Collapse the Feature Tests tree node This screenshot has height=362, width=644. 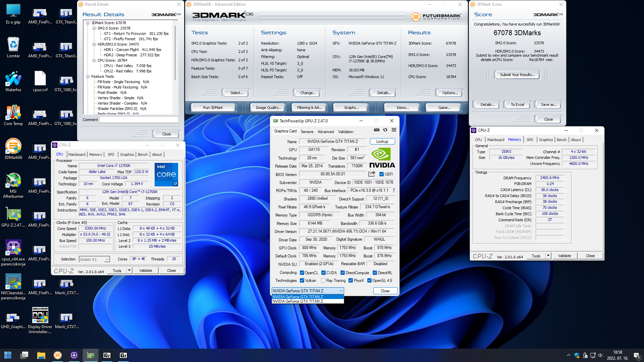[88, 76]
